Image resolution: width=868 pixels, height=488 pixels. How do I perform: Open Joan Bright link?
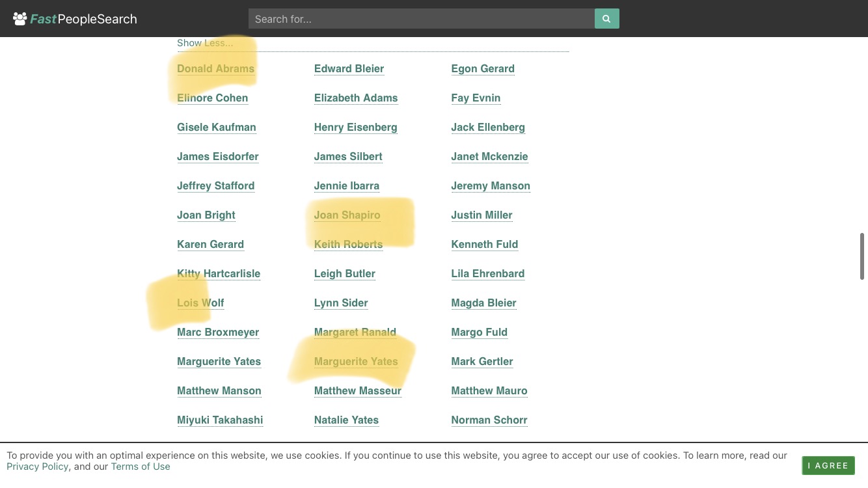point(206,215)
